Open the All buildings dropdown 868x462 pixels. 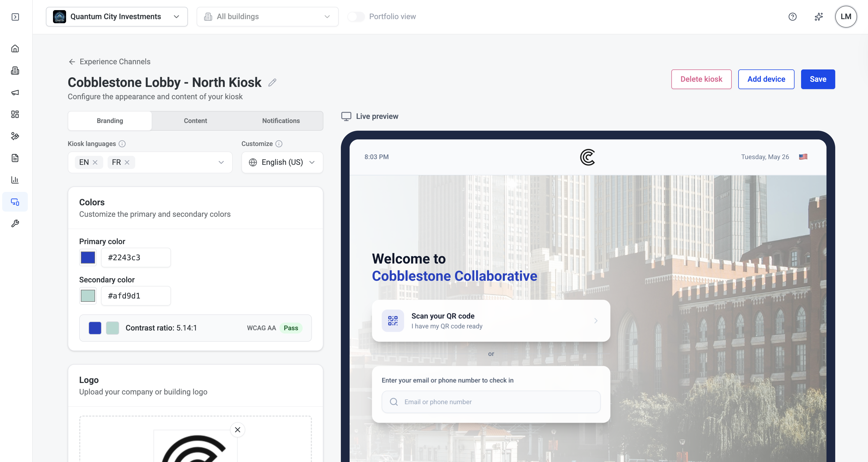(267, 16)
